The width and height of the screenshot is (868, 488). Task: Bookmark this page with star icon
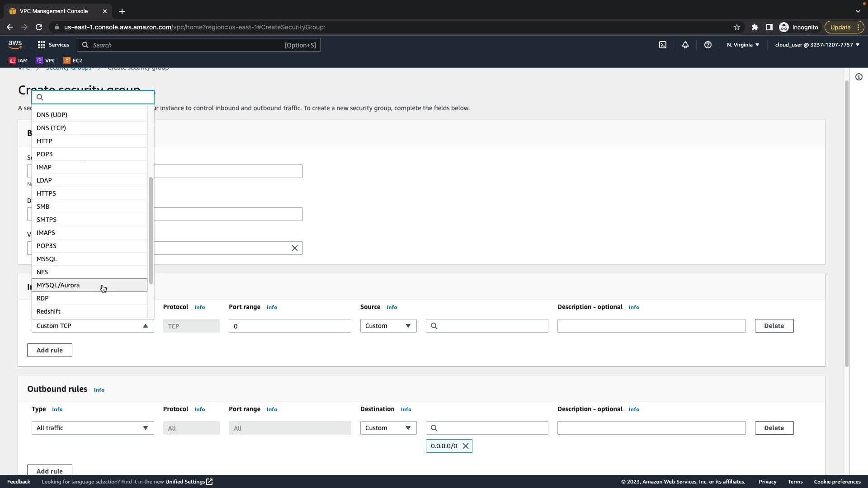tap(737, 27)
